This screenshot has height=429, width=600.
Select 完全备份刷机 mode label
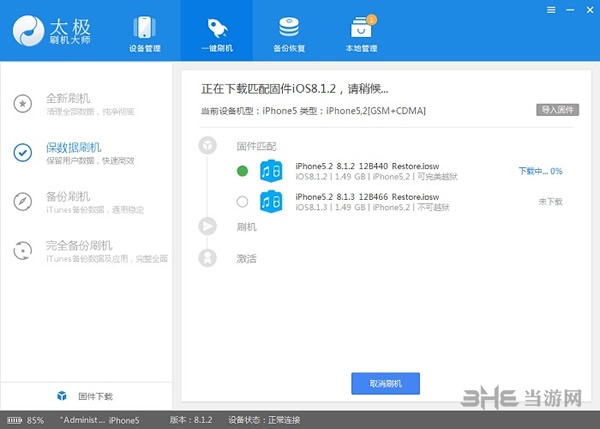pyautogui.click(x=79, y=245)
